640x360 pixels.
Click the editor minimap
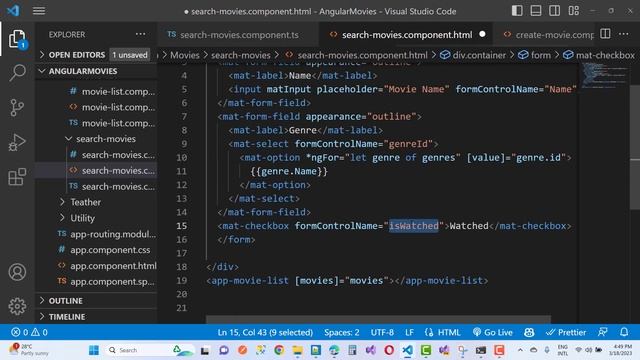(x=604, y=76)
